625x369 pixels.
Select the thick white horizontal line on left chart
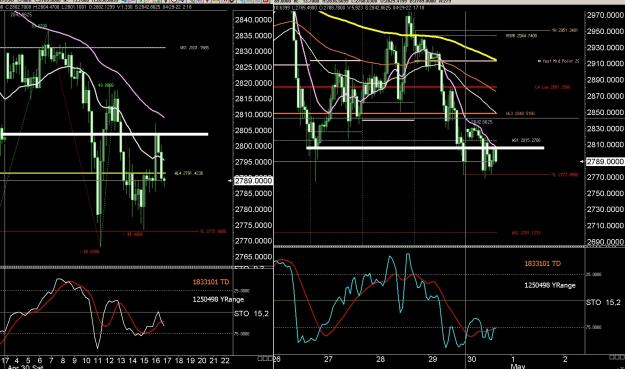click(104, 134)
